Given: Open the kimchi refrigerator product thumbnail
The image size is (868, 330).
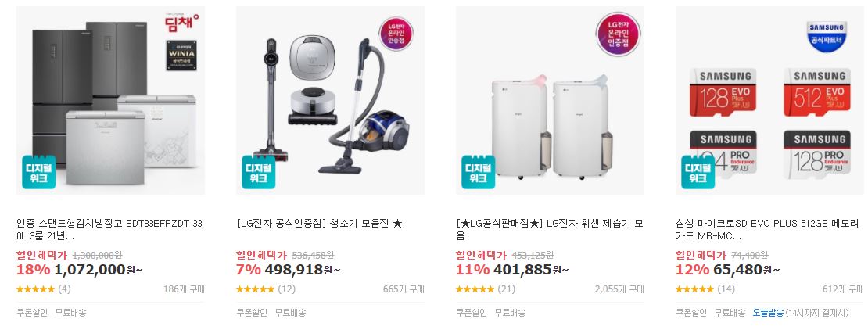Looking at the screenshot, I should point(111,100).
